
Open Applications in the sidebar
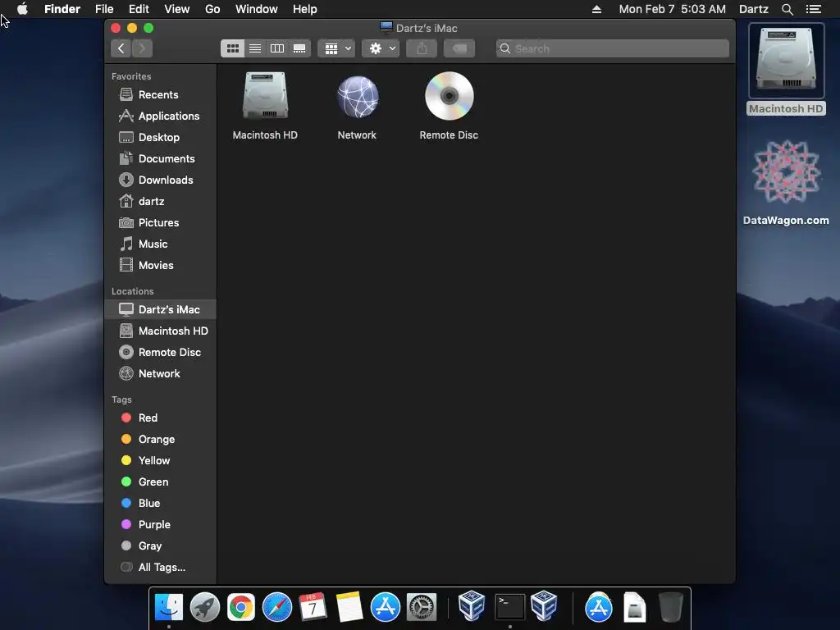(160, 116)
